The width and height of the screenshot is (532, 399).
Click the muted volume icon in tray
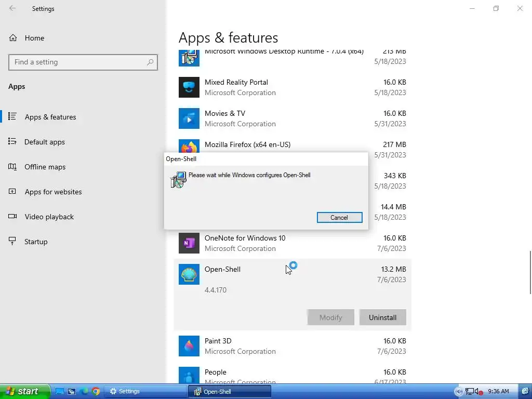point(478,392)
